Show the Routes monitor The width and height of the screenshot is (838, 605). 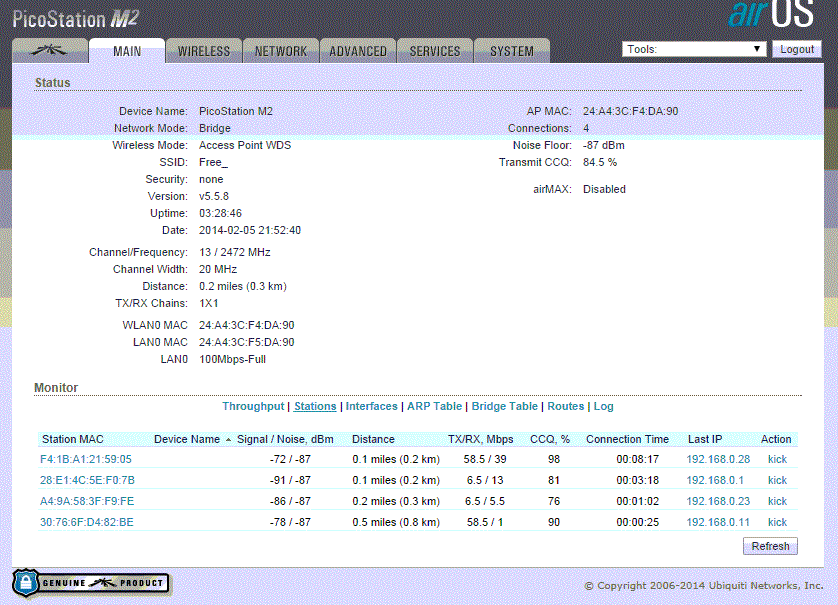(x=565, y=406)
